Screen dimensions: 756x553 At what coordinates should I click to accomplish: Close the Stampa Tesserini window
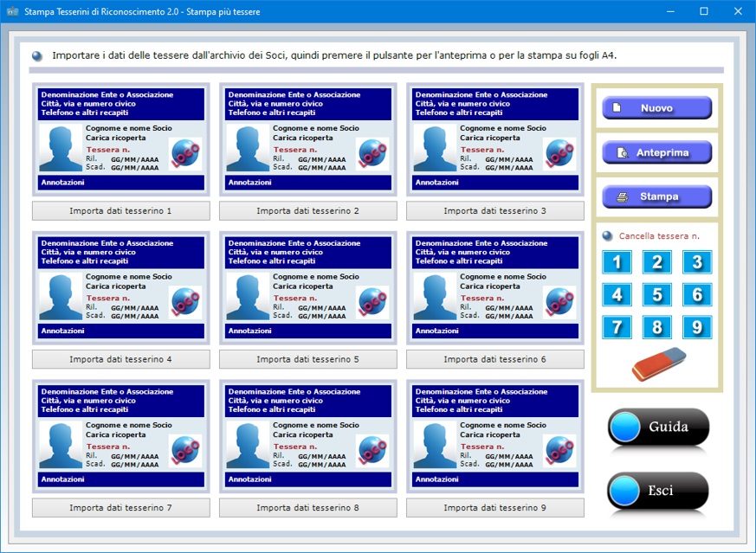click(x=738, y=11)
